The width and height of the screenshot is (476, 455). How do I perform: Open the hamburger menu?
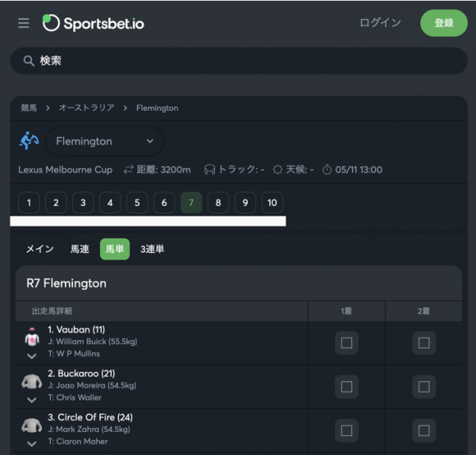coord(24,23)
